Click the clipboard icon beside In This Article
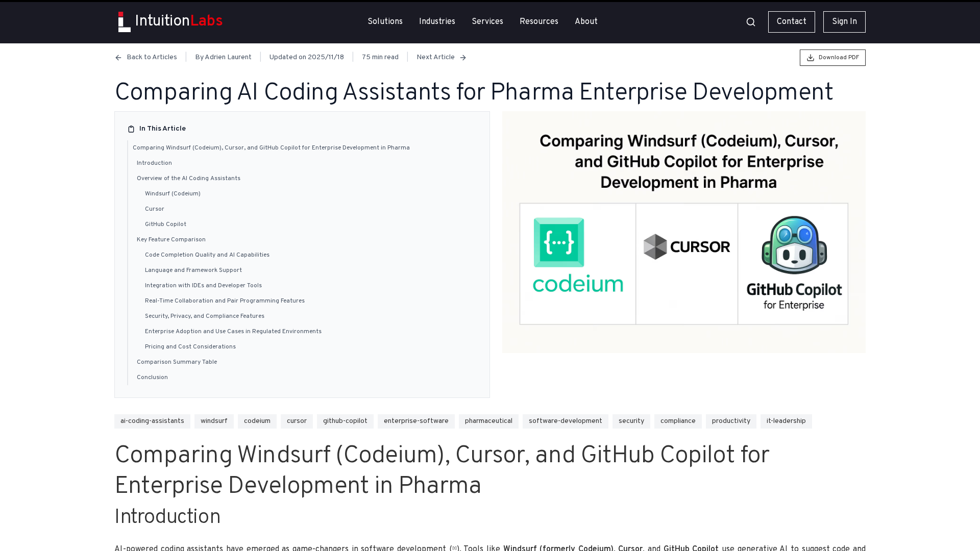The width and height of the screenshot is (980, 551). (131, 129)
